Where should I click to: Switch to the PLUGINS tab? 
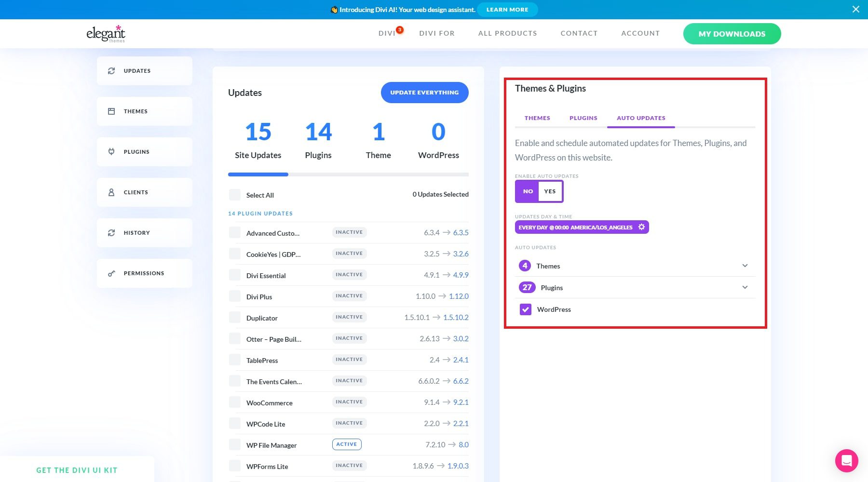[583, 118]
